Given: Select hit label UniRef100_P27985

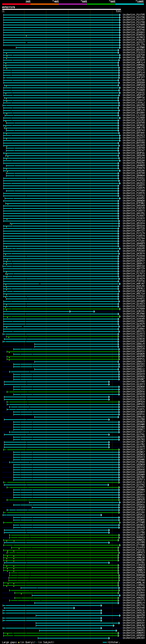Looking at the screenshot, I should (134, 25).
